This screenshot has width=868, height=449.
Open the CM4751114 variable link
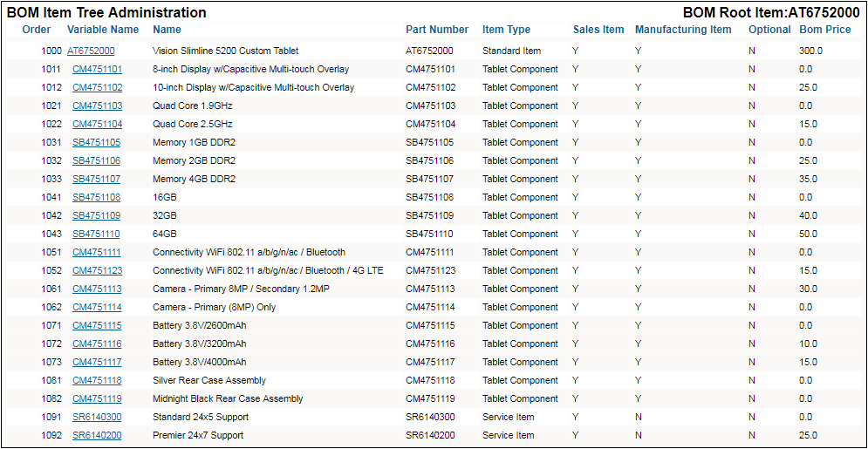point(97,307)
